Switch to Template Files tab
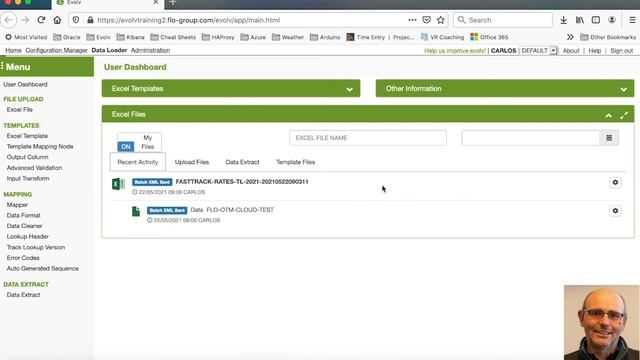 (296, 162)
